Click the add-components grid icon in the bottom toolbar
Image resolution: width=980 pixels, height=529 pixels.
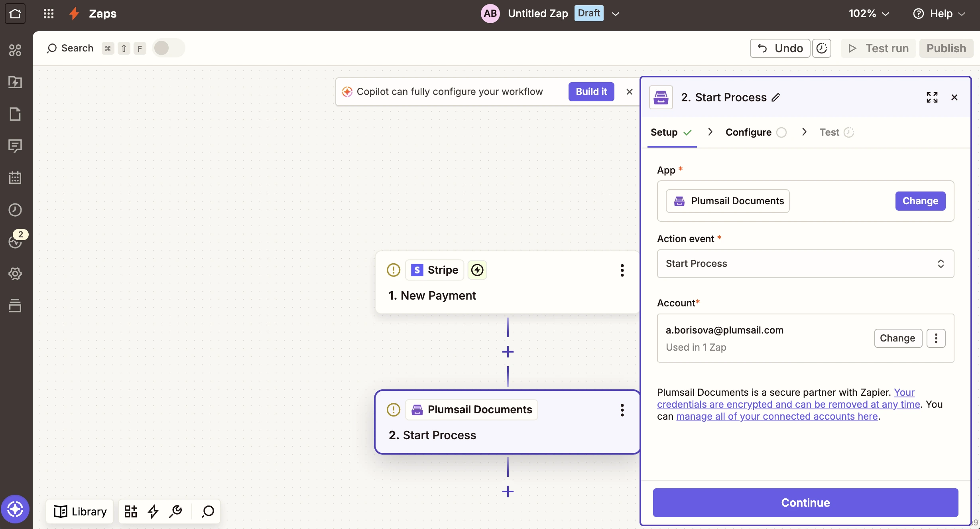click(131, 511)
